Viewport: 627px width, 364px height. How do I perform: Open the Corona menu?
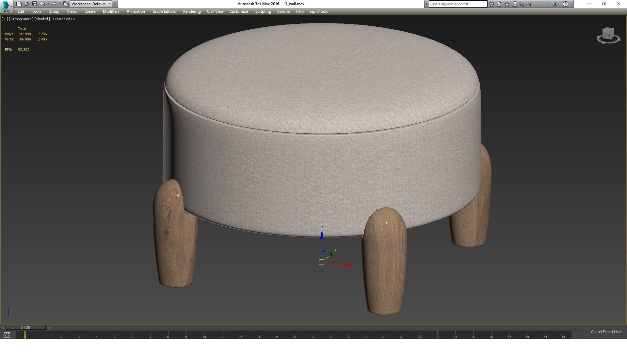tap(283, 11)
